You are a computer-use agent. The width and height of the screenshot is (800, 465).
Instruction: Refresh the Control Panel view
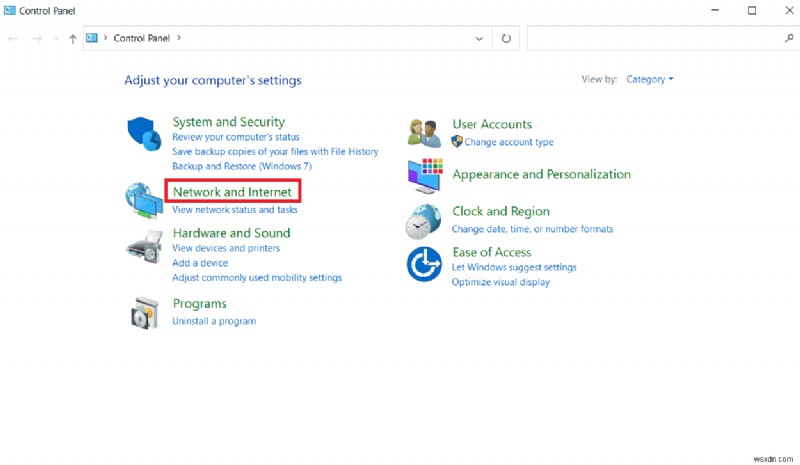[506, 38]
